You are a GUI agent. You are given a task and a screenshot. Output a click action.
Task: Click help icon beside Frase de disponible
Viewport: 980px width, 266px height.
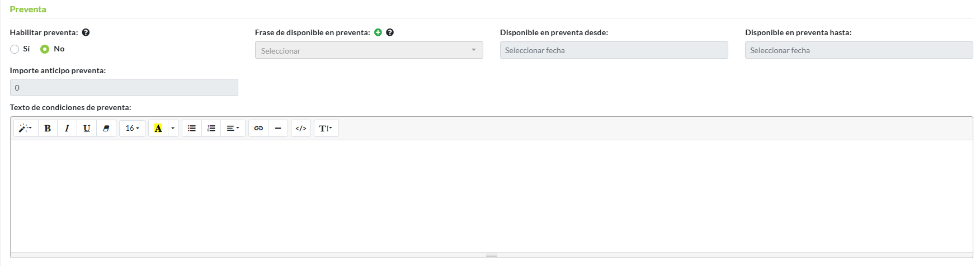(x=390, y=32)
